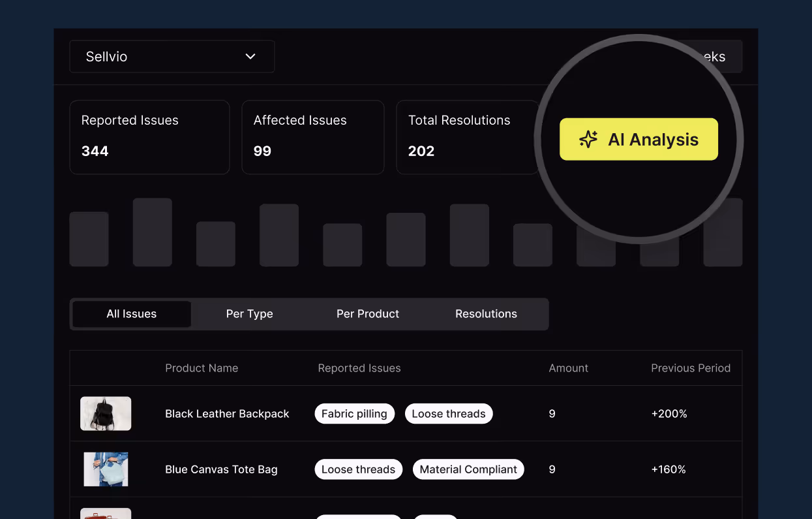812x519 pixels.
Task: Click the Black Leather Backpack thumbnail
Action: click(106, 414)
